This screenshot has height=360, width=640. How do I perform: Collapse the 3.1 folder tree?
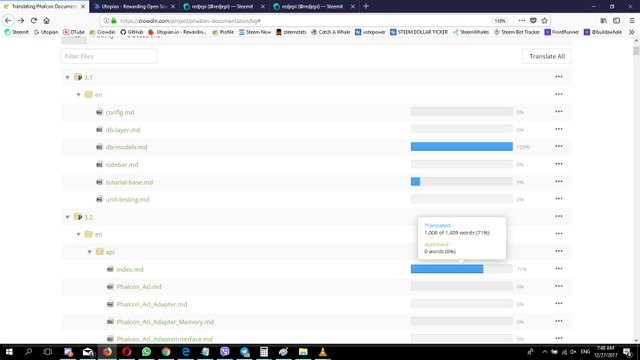pos(67,77)
